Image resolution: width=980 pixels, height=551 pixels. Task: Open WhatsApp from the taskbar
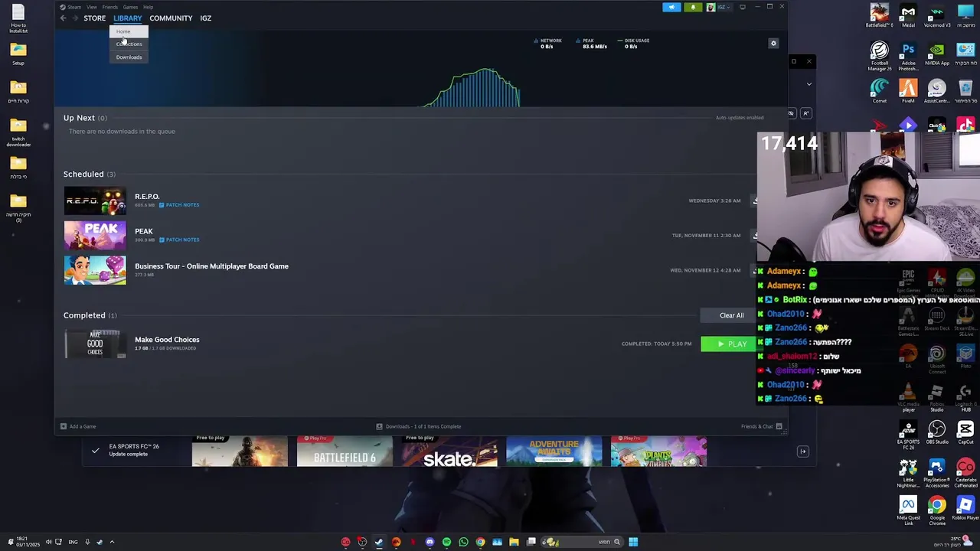[463, 542]
